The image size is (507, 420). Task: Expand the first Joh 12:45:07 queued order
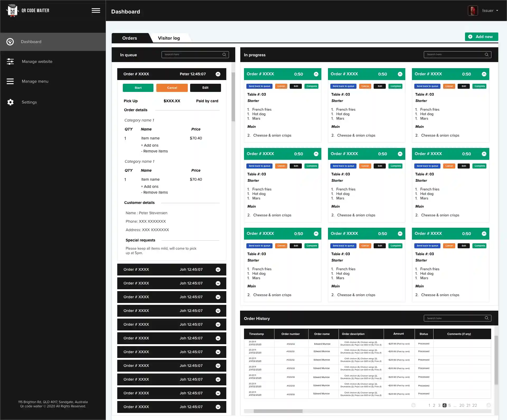tap(218, 270)
